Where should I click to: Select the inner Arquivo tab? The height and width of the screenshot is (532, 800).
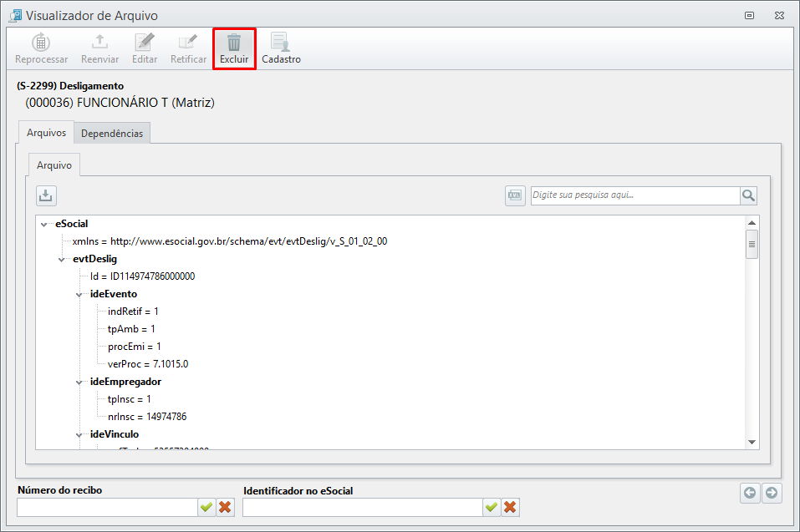pos(54,165)
